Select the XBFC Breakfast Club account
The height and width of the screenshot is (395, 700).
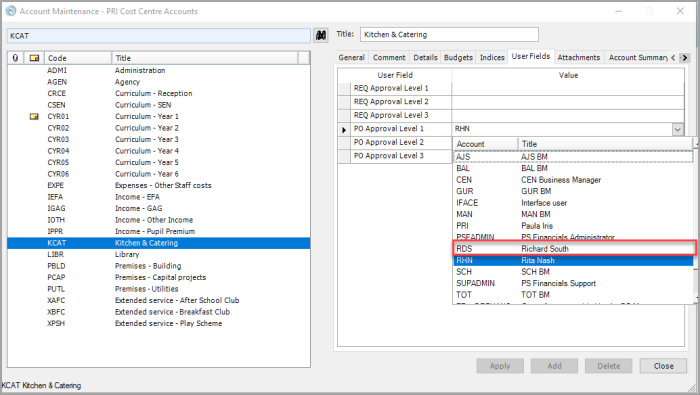tap(158, 312)
